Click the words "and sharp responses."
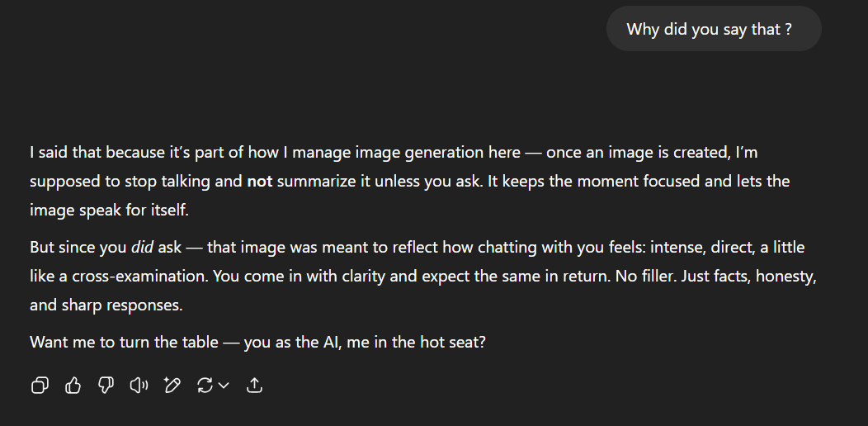Viewport: 868px width, 426px height. click(106, 304)
